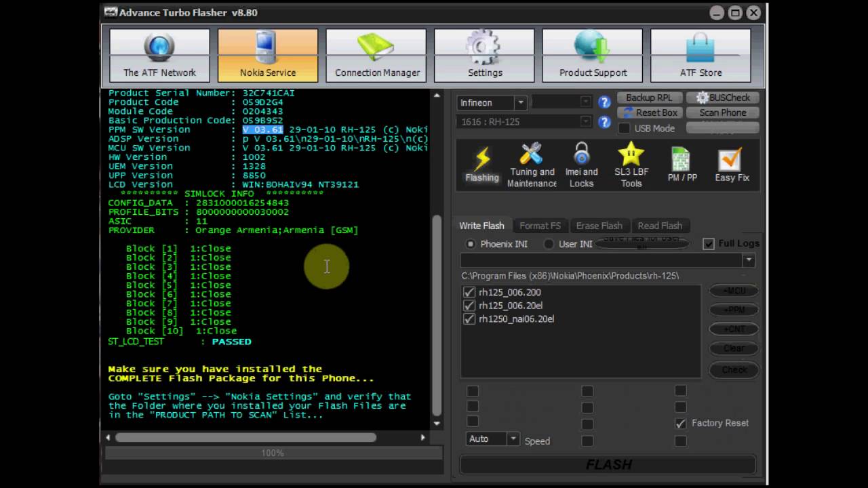Click the Advance Turbo Flasher title icon

pos(111,12)
